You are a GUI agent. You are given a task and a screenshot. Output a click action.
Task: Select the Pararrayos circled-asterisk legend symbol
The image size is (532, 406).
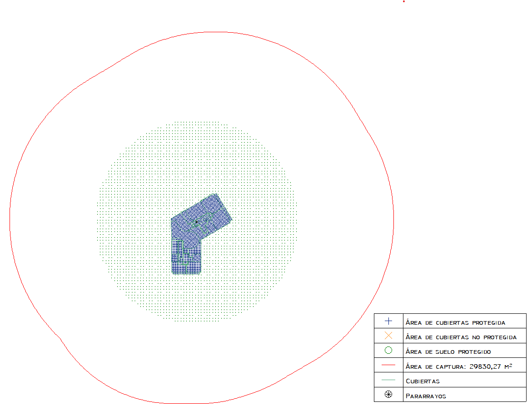point(388,395)
